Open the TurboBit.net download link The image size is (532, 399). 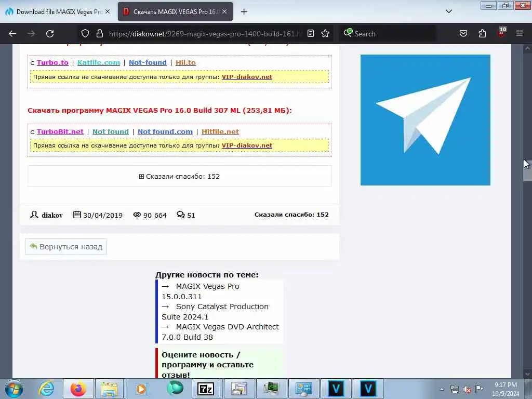click(x=60, y=131)
